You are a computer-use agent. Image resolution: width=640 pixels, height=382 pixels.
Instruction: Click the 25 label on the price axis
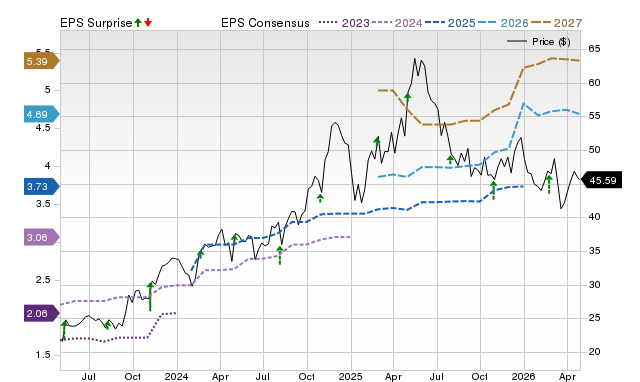coord(594,318)
